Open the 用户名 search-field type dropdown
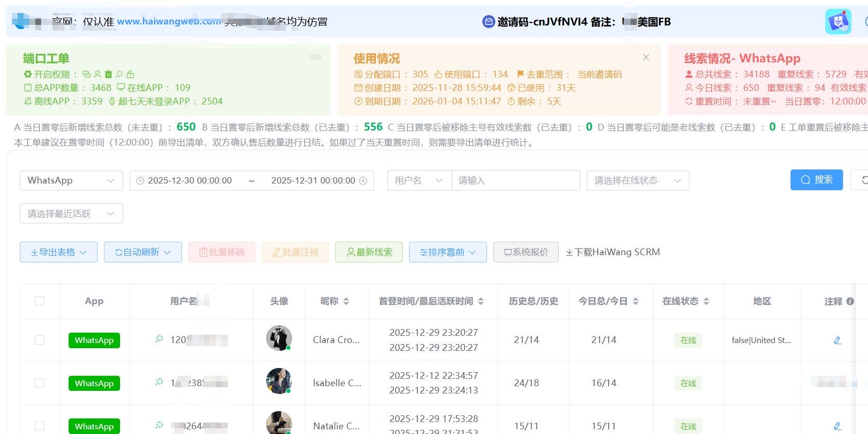 (419, 180)
